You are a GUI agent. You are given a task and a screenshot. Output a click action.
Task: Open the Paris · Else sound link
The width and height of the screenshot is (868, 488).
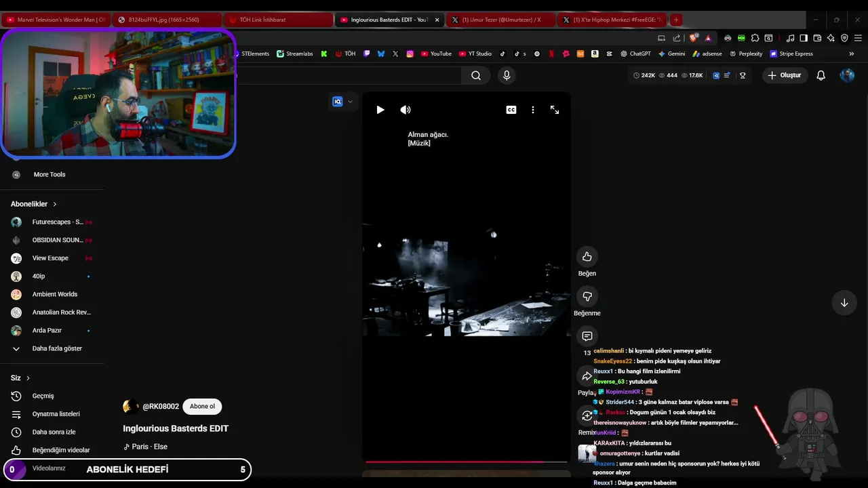pos(145,447)
